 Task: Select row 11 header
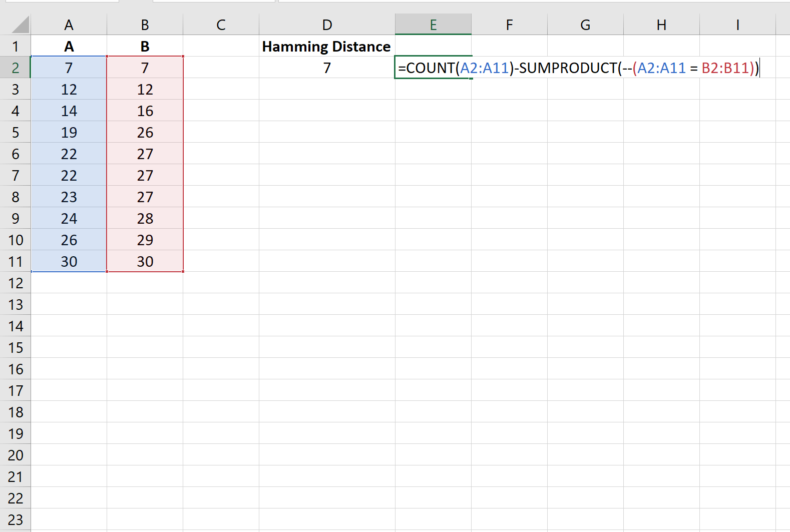click(x=16, y=261)
